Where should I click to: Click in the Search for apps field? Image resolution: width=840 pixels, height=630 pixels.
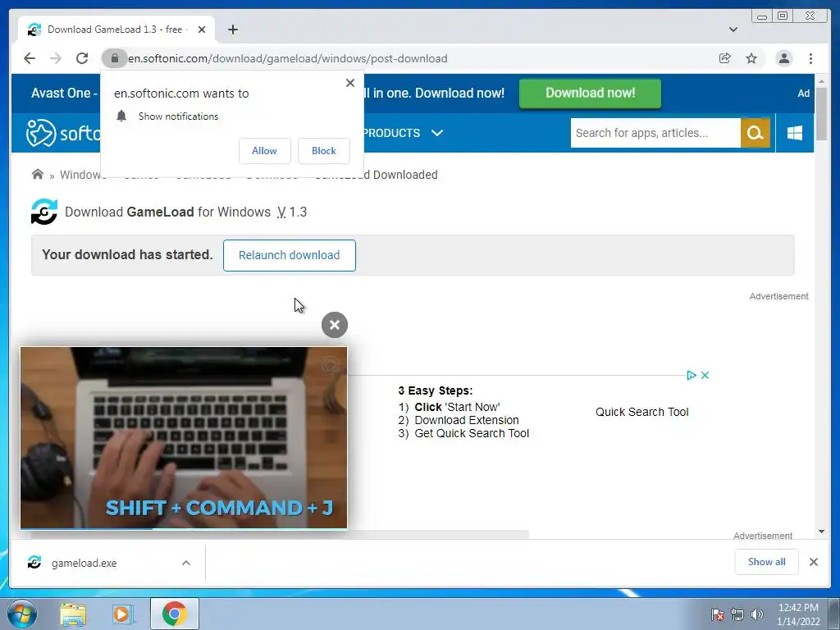coord(655,133)
